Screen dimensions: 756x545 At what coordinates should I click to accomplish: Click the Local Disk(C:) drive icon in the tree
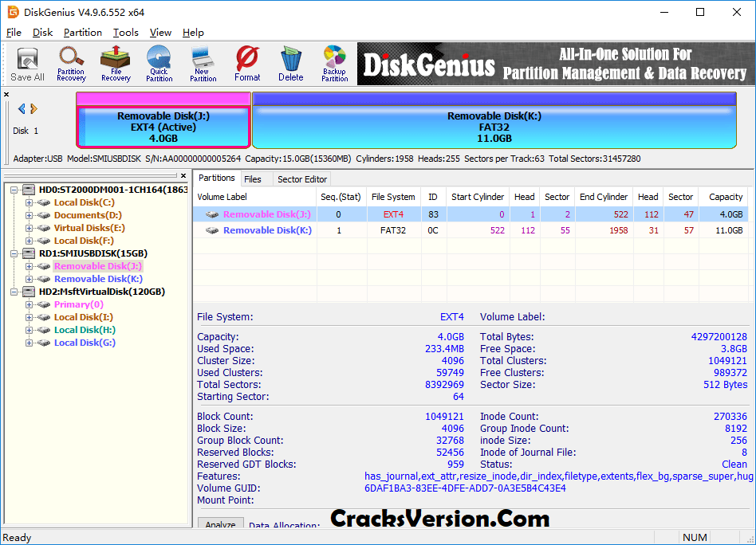pyautogui.click(x=44, y=203)
